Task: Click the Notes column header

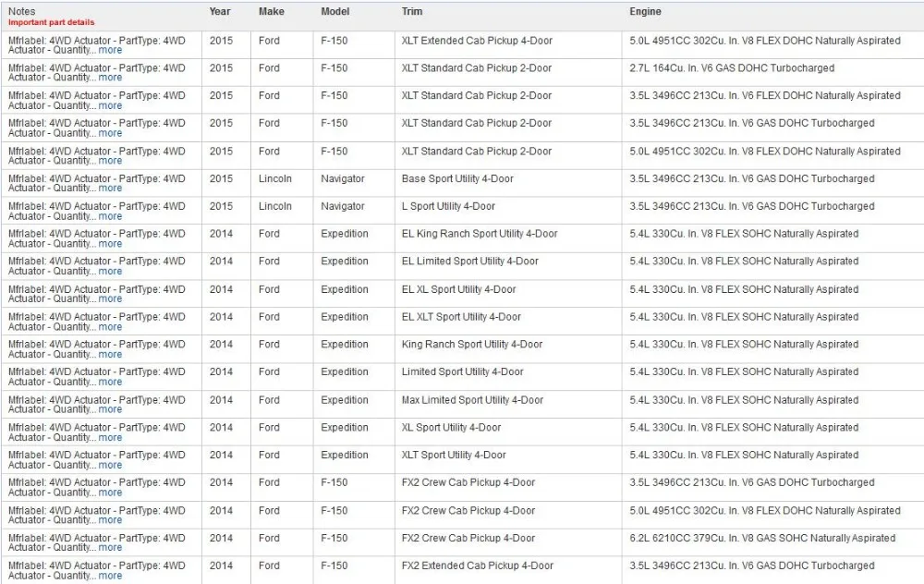Action: pos(22,11)
